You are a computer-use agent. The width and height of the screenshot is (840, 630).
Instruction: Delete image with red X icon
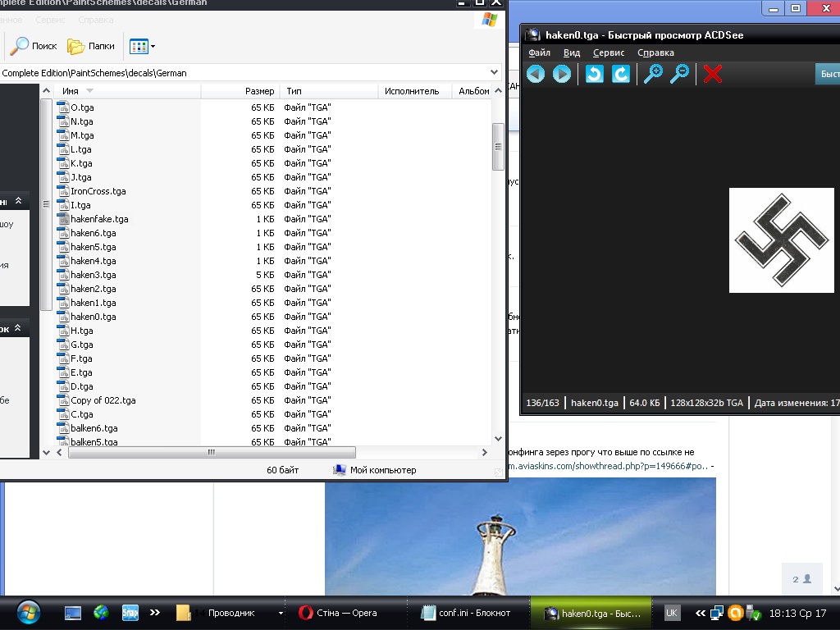[x=713, y=74]
